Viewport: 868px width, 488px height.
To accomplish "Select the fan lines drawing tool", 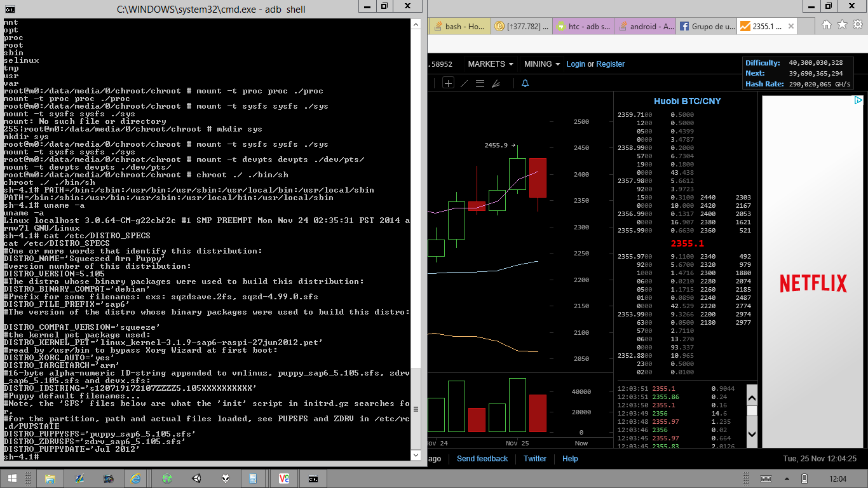I will 496,83.
